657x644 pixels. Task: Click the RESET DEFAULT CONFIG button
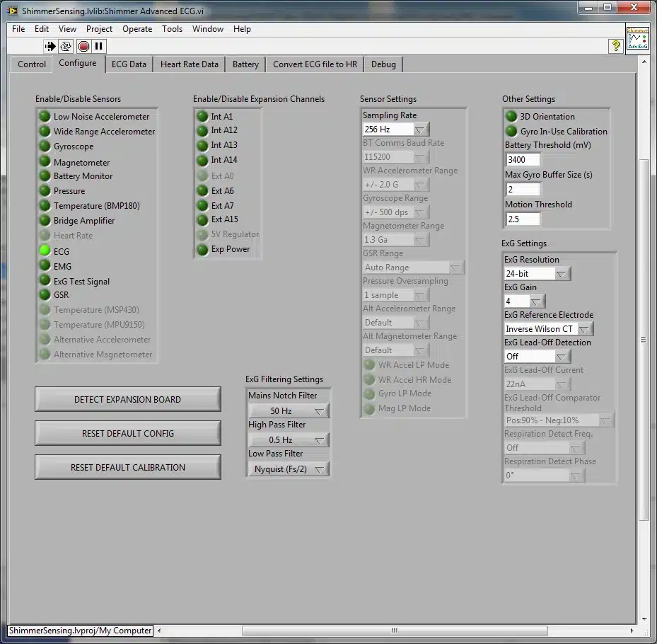128,433
